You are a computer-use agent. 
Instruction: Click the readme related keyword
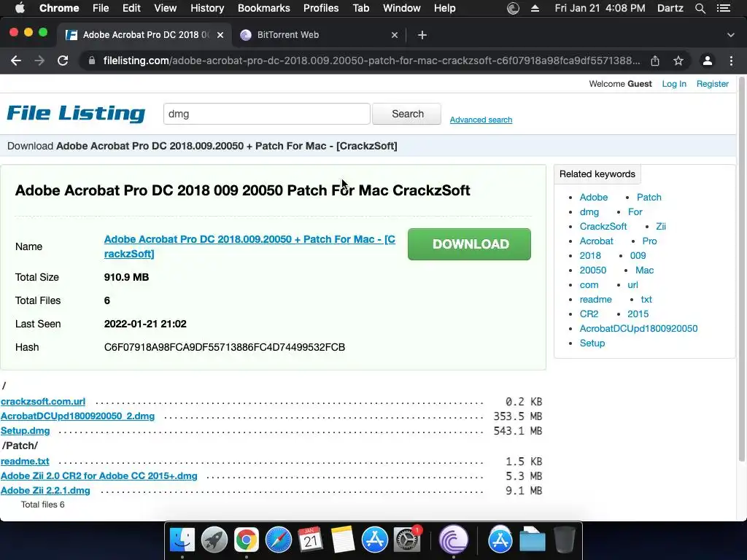(x=595, y=300)
